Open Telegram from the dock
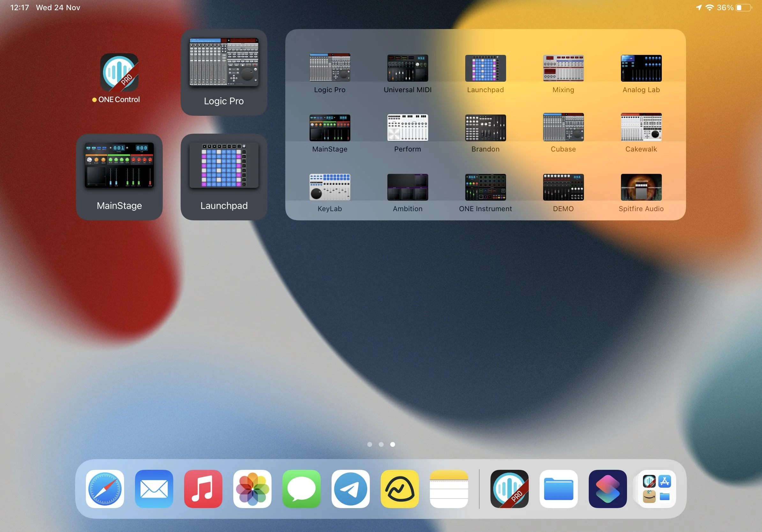Image resolution: width=762 pixels, height=532 pixels. pos(350,489)
